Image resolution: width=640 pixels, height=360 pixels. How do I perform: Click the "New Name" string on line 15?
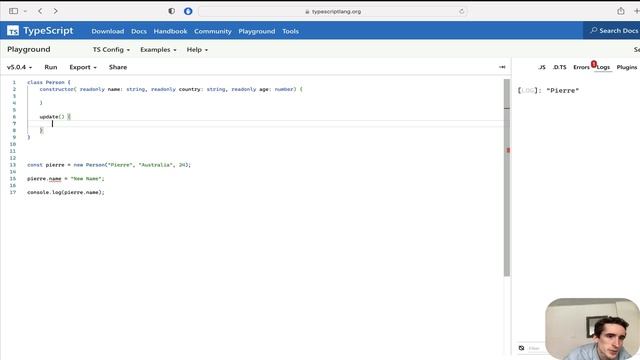coord(86,179)
